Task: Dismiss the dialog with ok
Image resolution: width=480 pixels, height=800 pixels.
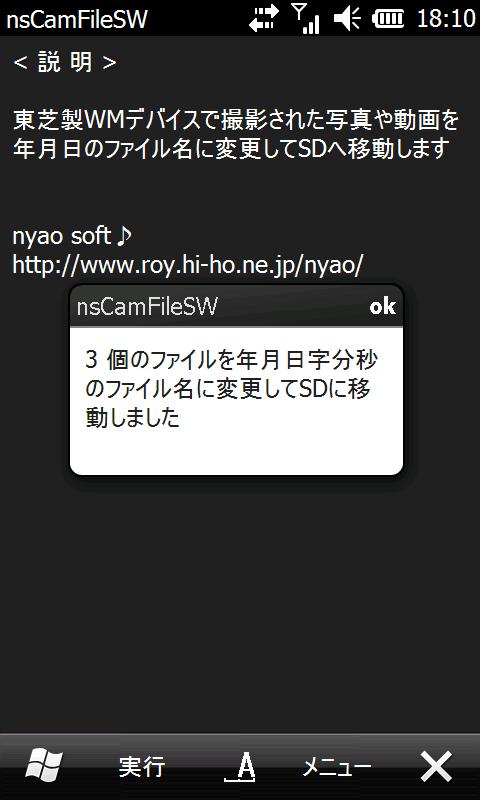Action: point(383,306)
